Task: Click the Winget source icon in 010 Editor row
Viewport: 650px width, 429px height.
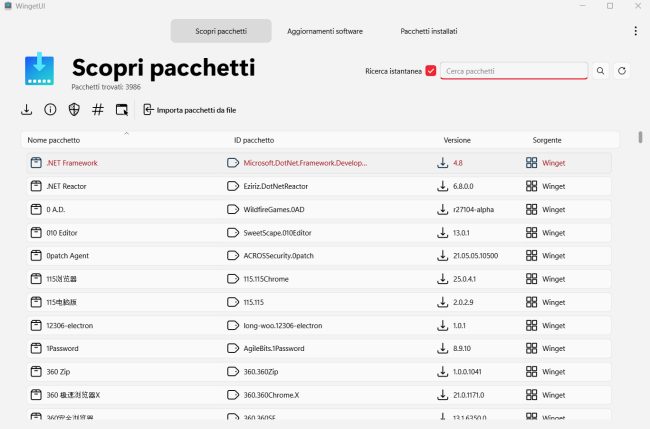Action: pyautogui.click(x=531, y=233)
